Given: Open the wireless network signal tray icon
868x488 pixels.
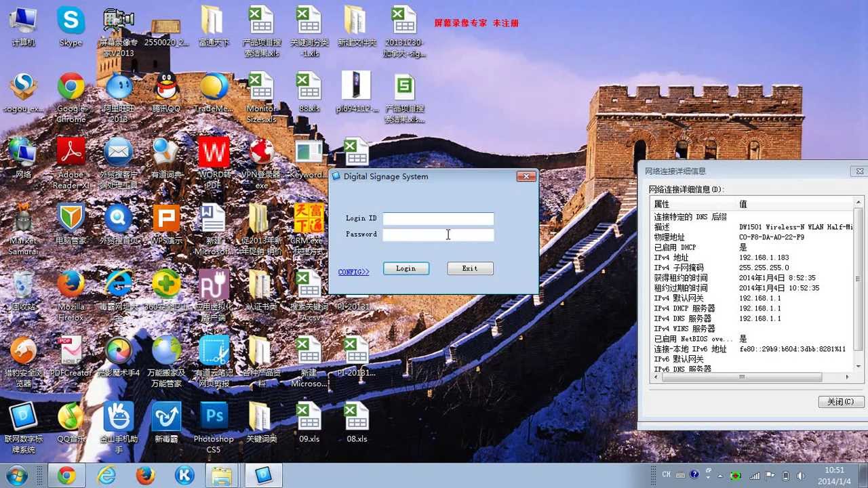Looking at the screenshot, I should pyautogui.click(x=754, y=475).
